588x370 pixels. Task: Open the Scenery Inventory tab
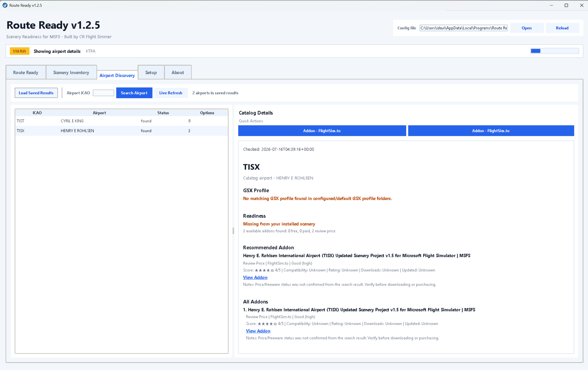point(71,72)
